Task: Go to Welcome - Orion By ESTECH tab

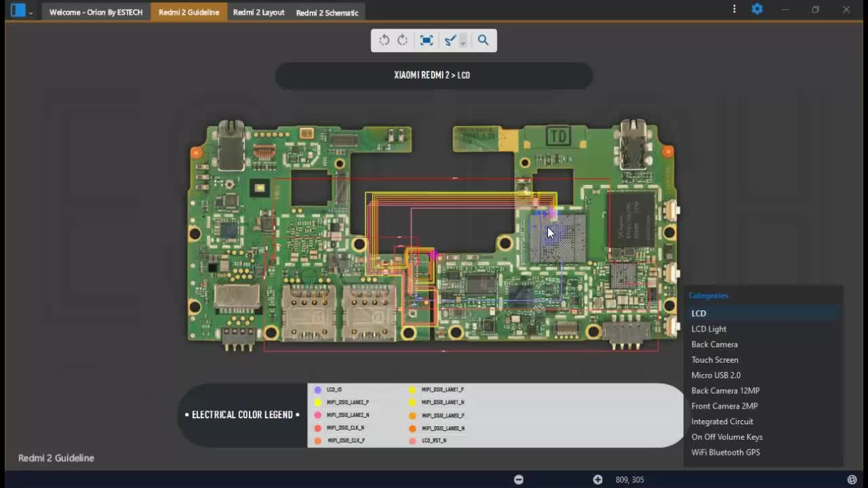Action: point(96,12)
